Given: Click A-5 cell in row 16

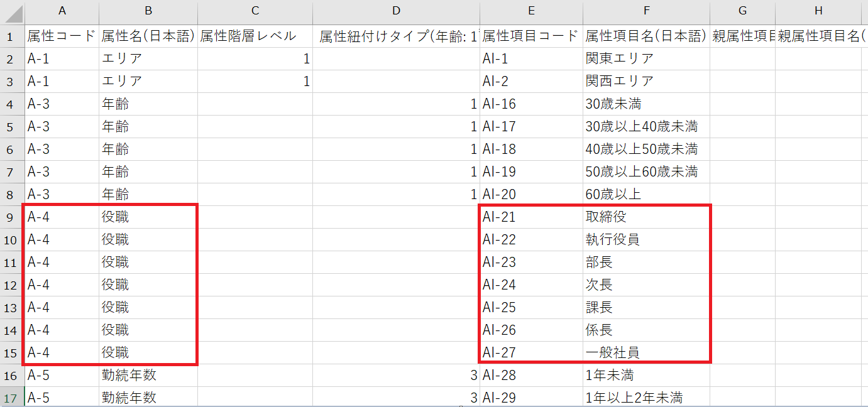Looking at the screenshot, I should pos(62,376).
